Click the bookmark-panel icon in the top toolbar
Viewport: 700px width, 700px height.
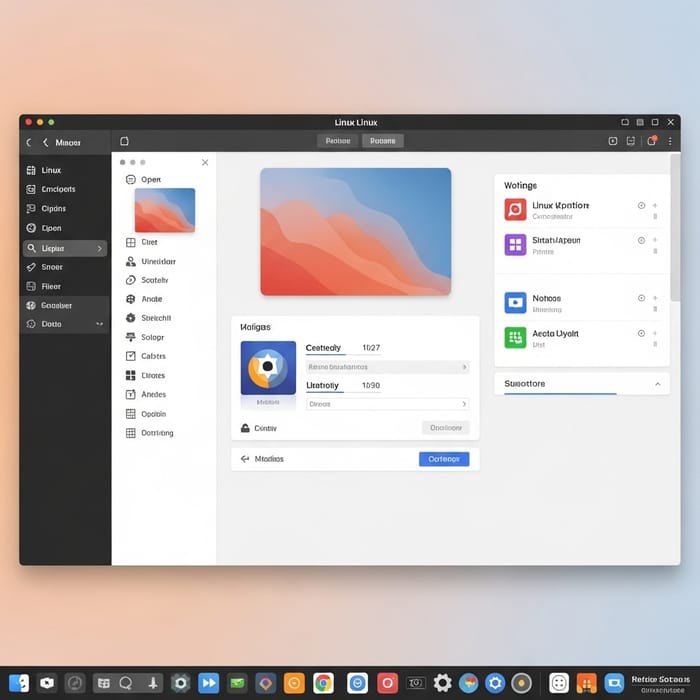[x=630, y=141]
